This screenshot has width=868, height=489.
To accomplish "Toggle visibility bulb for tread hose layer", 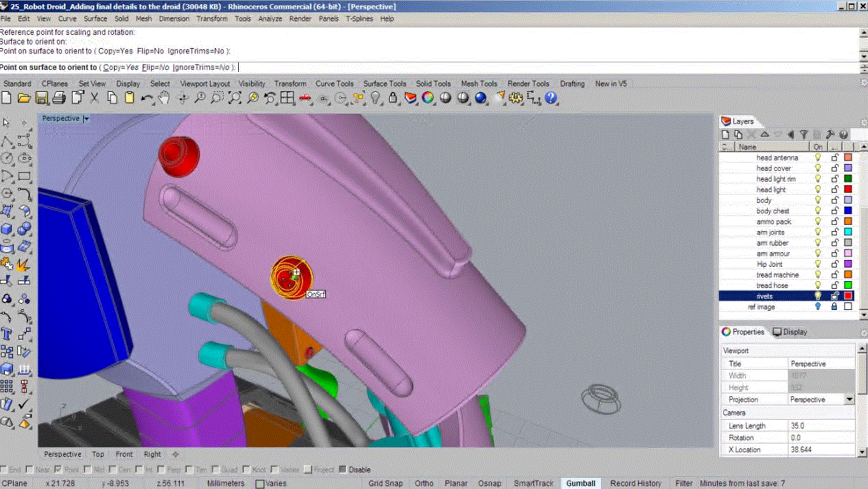I will 817,285.
